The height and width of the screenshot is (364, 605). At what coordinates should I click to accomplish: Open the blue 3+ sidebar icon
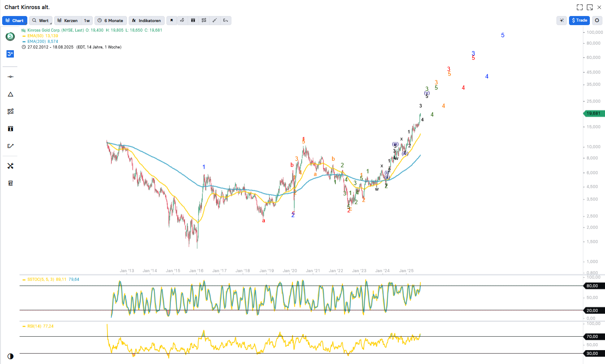[10, 54]
